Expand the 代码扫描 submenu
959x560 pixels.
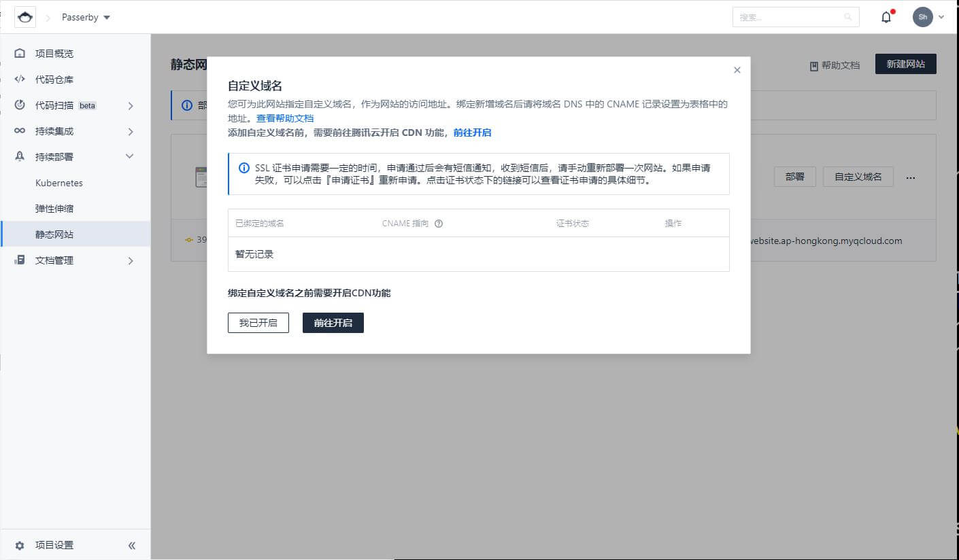[x=131, y=106]
